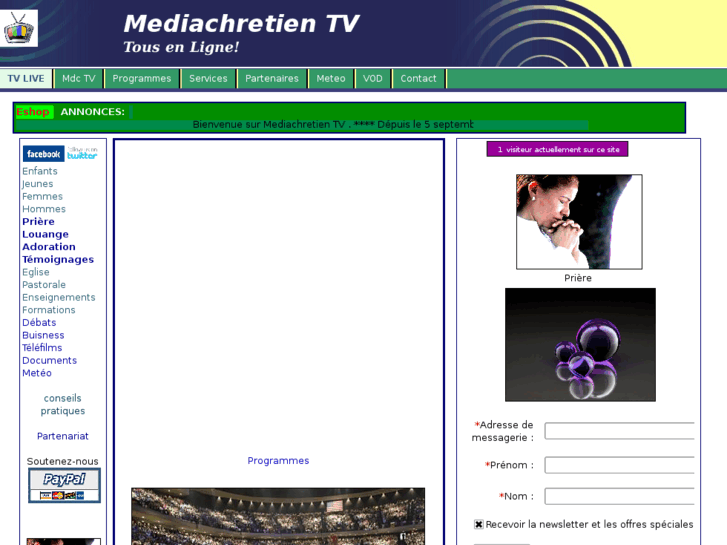Click the Programmes link below the player
The image size is (727, 545).
point(278,461)
